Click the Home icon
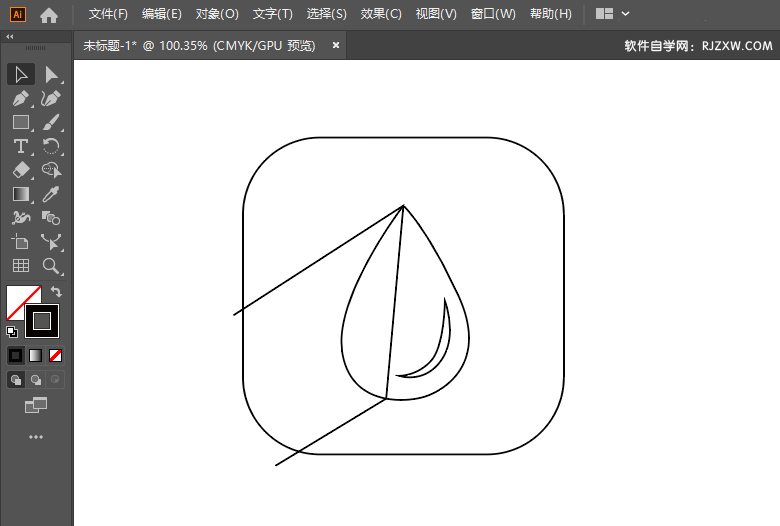Viewport: 780px width, 526px height. pos(49,15)
